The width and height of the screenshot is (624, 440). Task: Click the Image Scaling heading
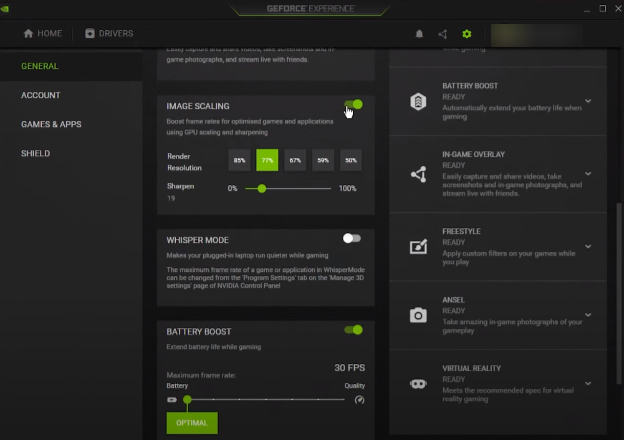(x=198, y=106)
